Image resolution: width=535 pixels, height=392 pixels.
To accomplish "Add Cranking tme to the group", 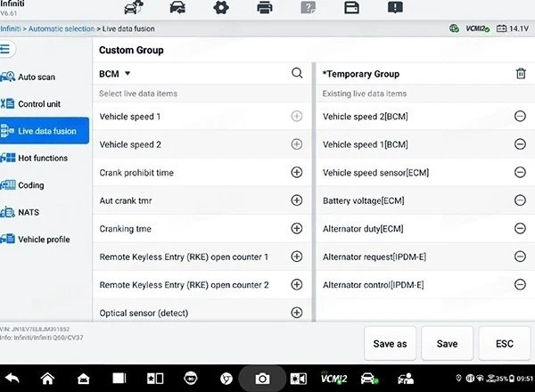I will click(x=297, y=228).
